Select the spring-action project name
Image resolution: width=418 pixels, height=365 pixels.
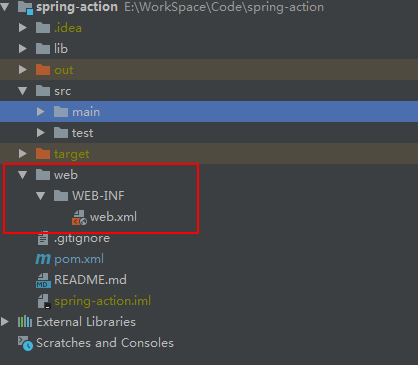(77, 7)
